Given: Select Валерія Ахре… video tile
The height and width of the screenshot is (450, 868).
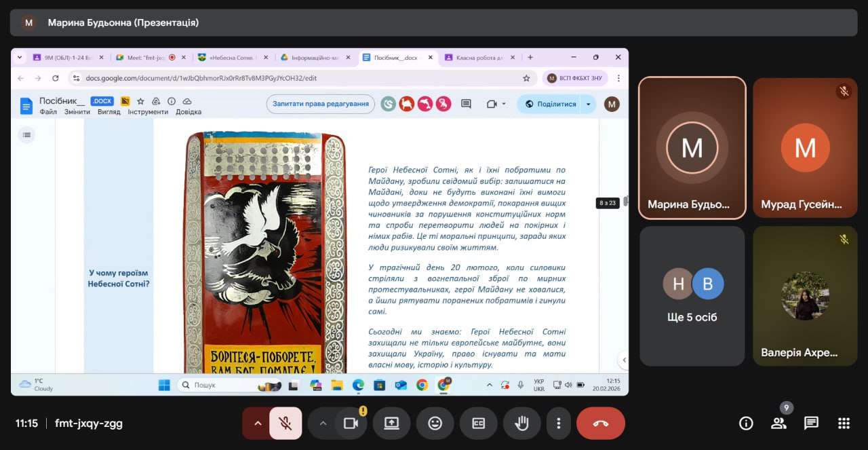Looking at the screenshot, I should [x=805, y=296].
